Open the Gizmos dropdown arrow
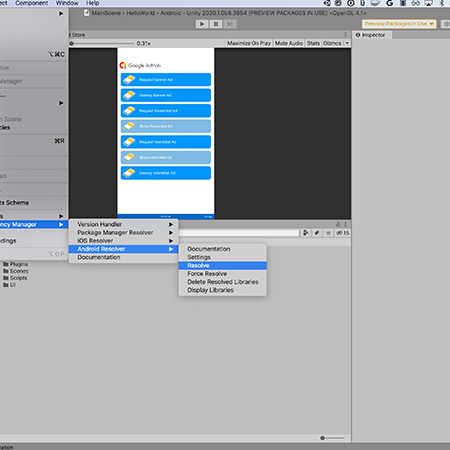Image resolution: width=450 pixels, height=450 pixels. [x=347, y=43]
